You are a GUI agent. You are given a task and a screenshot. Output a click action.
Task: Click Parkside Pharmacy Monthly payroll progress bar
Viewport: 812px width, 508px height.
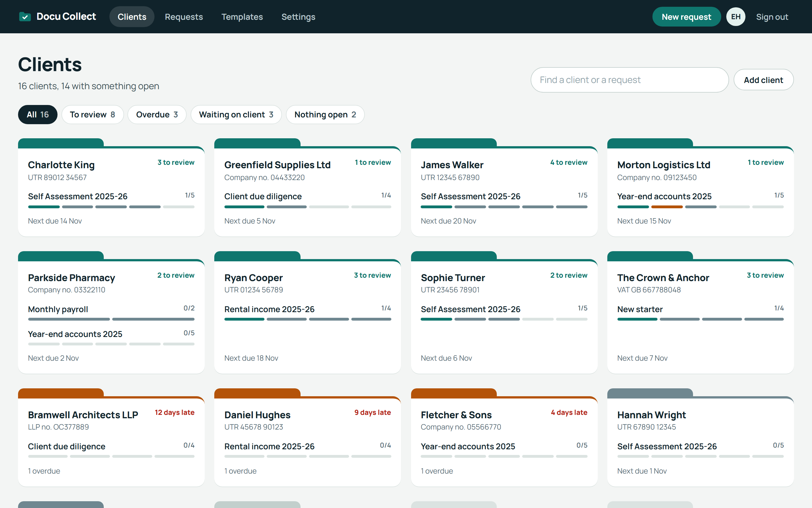[x=111, y=319]
